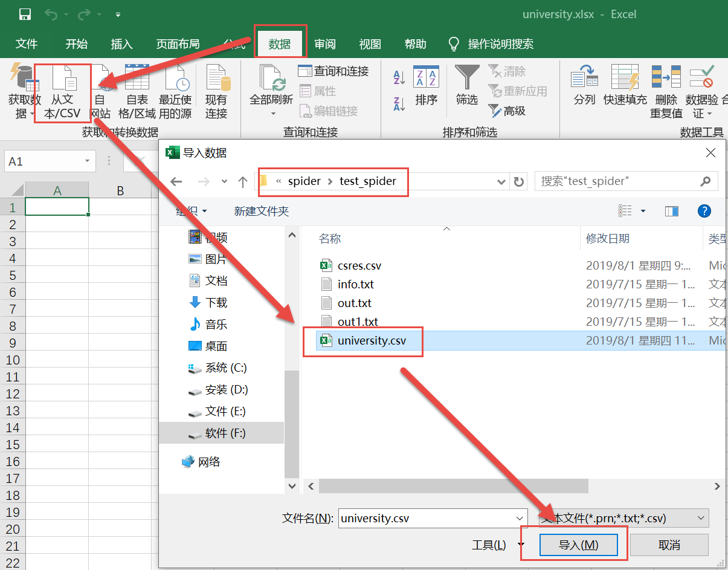Click the Up folder arrow in the dialog
This screenshot has width=728, height=570.
tap(243, 181)
